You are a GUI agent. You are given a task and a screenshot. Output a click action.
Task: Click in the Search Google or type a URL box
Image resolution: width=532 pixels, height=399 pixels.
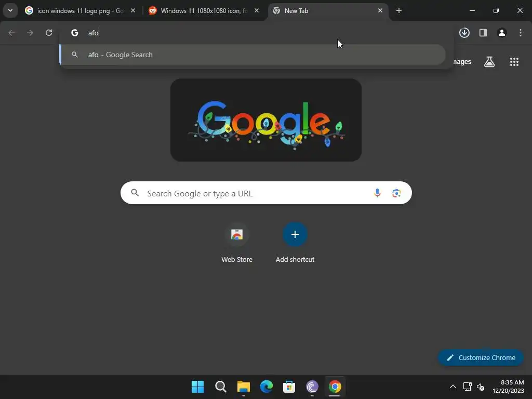point(266,193)
